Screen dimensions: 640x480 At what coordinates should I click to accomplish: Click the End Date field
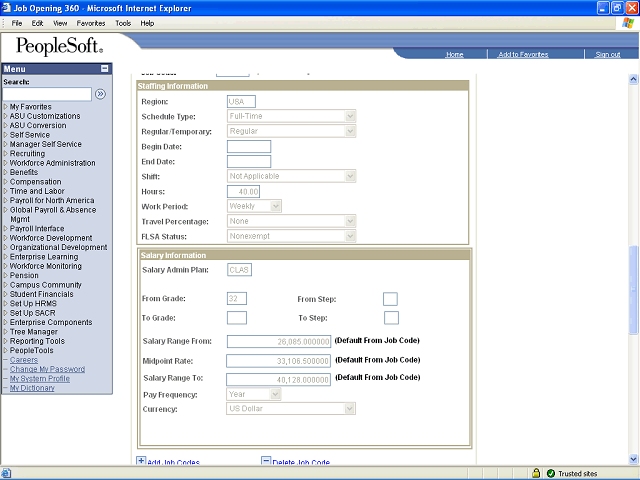coord(249,162)
